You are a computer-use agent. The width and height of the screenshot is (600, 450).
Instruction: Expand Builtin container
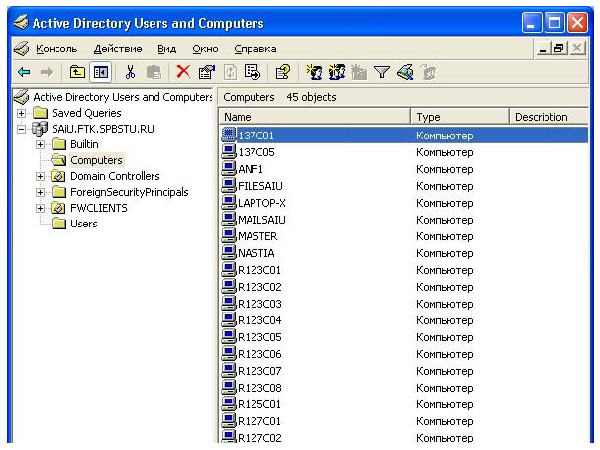click(x=40, y=145)
